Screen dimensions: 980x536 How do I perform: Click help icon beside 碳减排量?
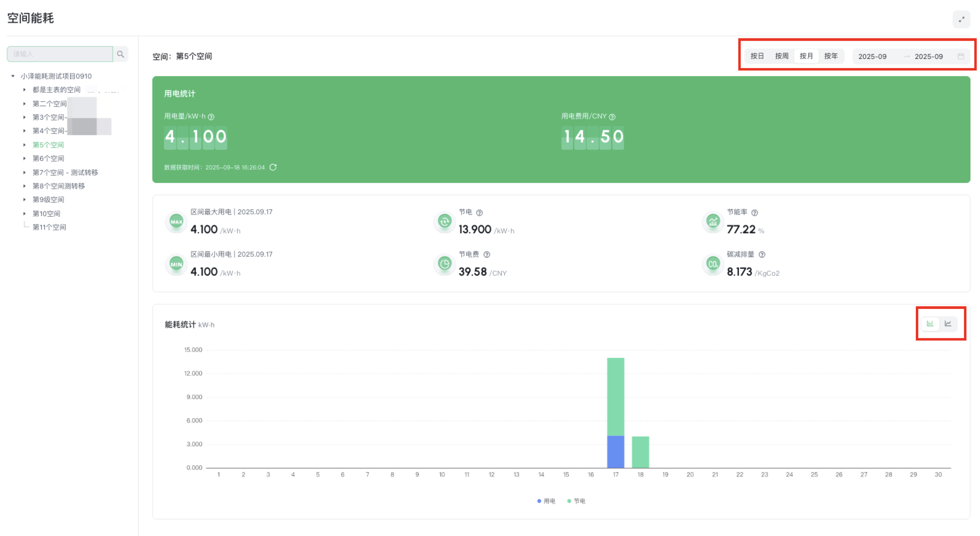click(x=762, y=255)
